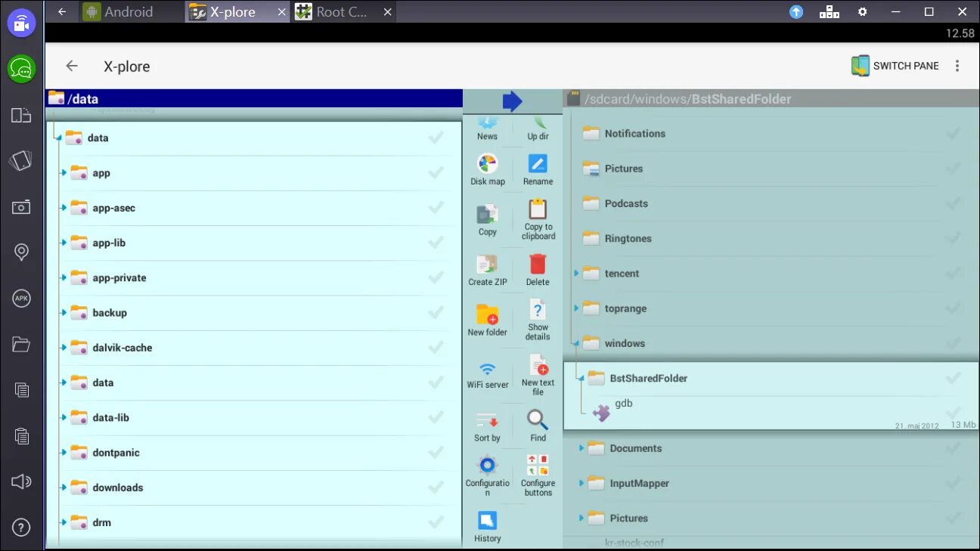Open the BlueStacks help question icon
980x551 pixels.
[x=22, y=528]
